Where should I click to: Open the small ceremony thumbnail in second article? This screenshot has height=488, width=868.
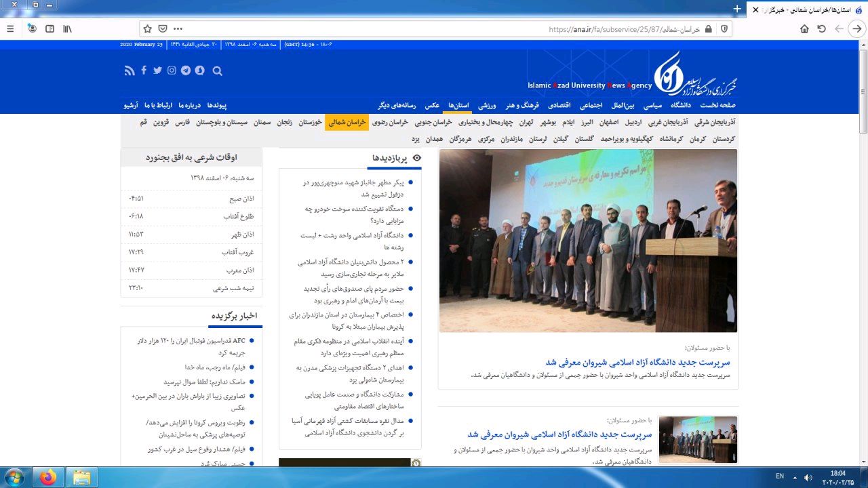[698, 439]
